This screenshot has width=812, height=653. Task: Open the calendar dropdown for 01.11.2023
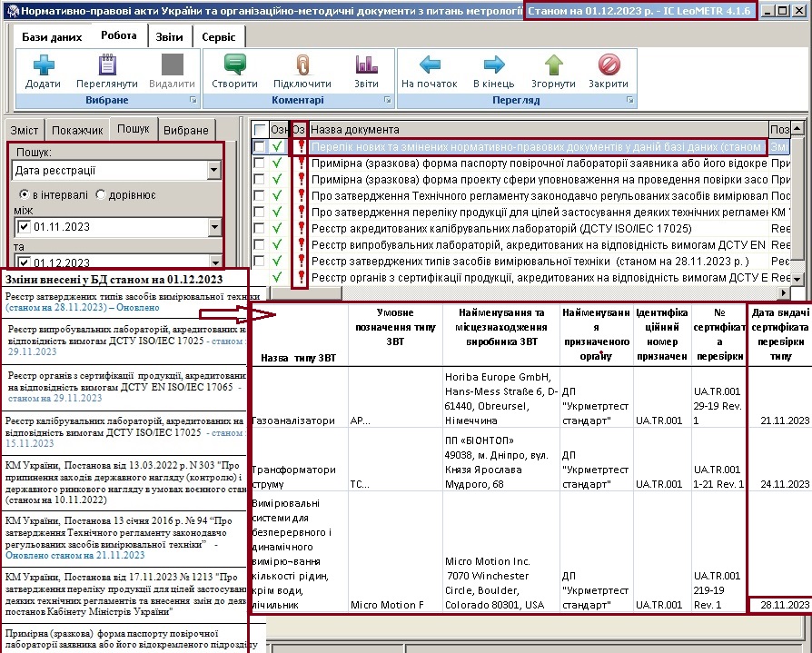[x=213, y=227]
